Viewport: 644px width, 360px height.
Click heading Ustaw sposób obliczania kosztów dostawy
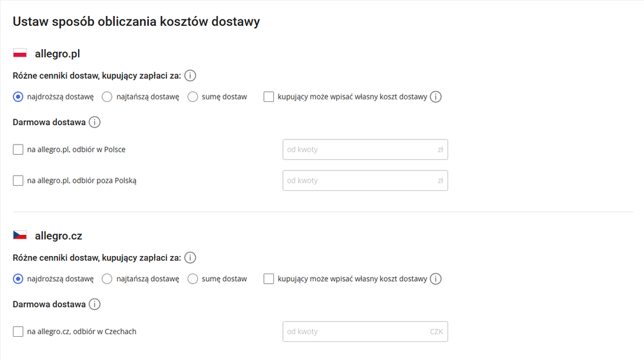pos(137,21)
